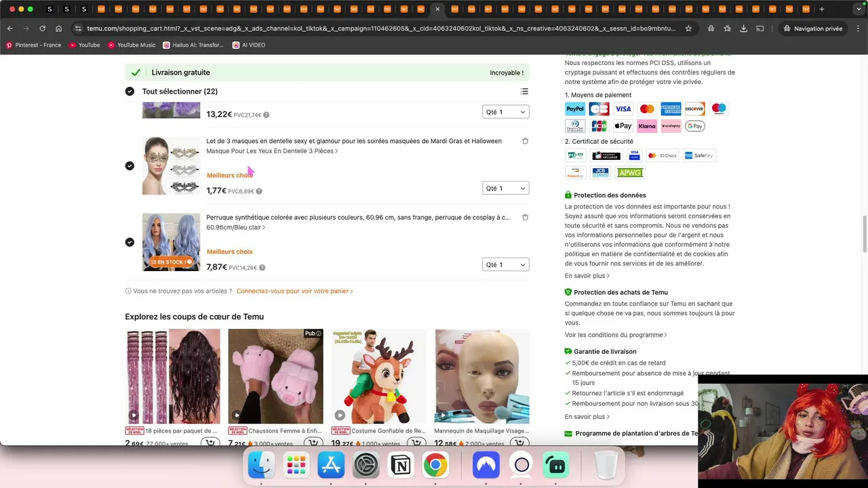Viewport: 868px width, 488px height.
Task: Open quantity dropdown for synthetic wig
Action: (505, 265)
